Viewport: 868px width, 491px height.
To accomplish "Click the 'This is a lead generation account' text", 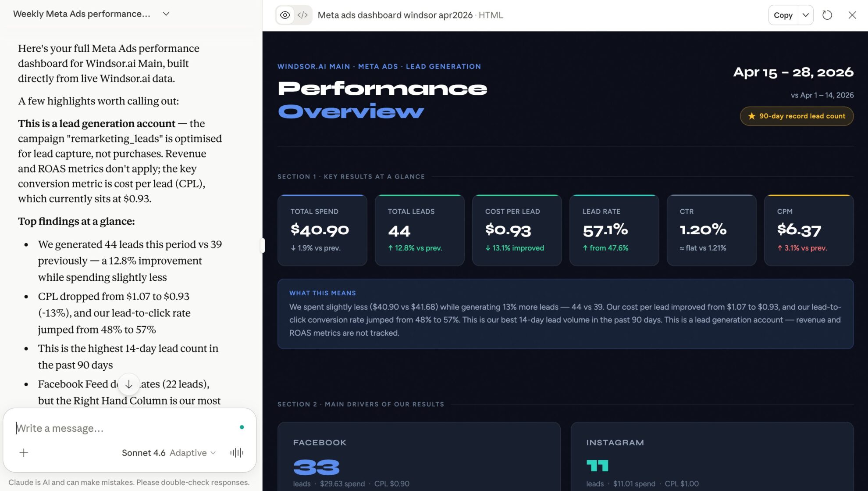I will click(96, 123).
